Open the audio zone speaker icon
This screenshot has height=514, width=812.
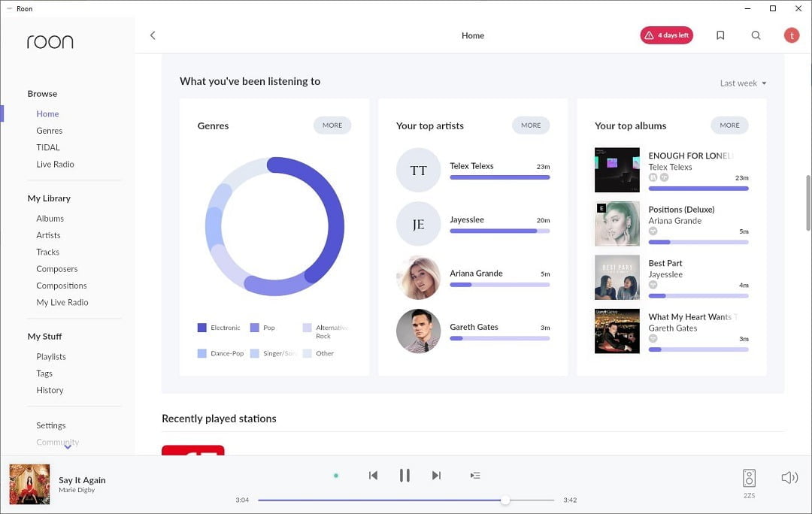pyautogui.click(x=749, y=478)
